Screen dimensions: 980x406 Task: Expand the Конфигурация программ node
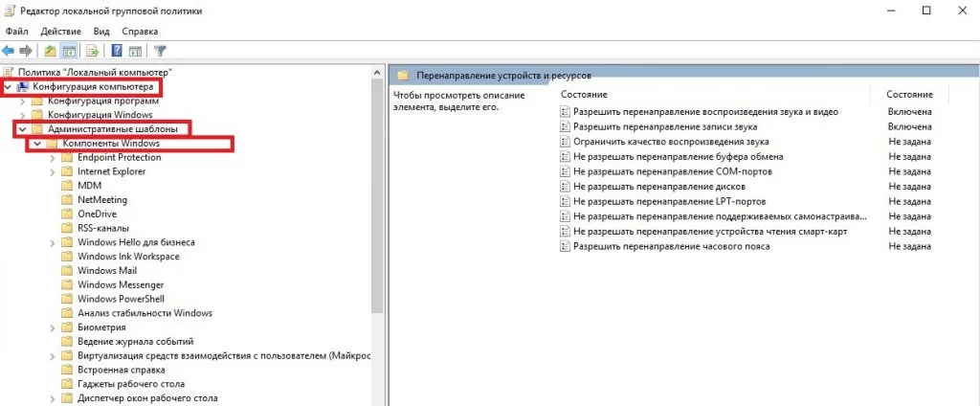point(23,101)
